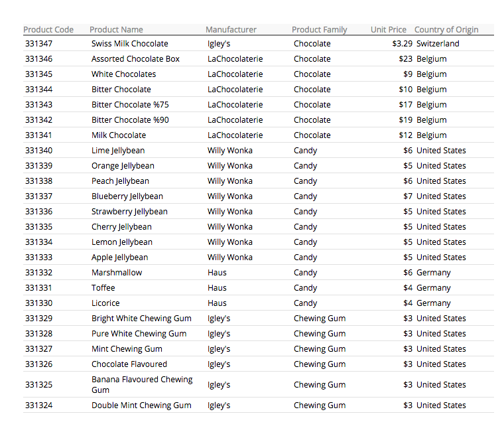
Task: Select product code 331335
Action: click(39, 227)
